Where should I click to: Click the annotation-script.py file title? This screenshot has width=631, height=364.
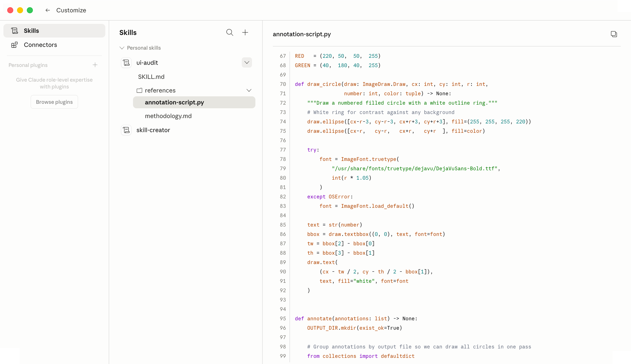click(302, 34)
